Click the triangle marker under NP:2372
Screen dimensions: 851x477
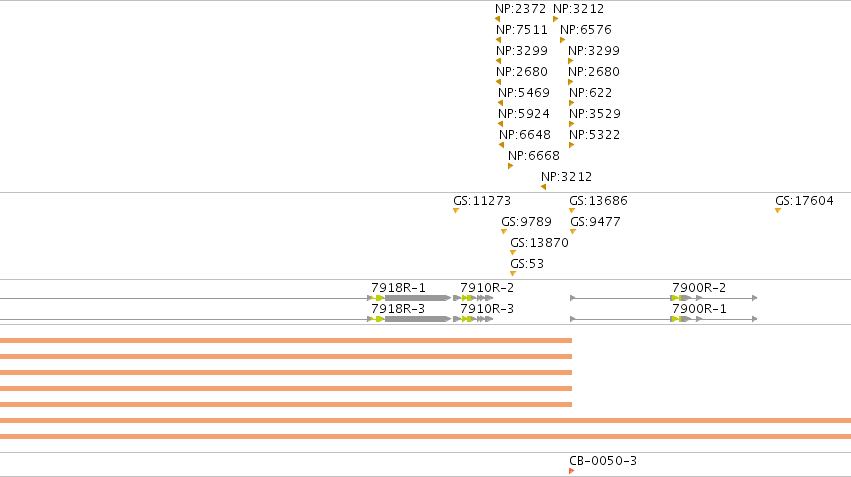pos(498,19)
